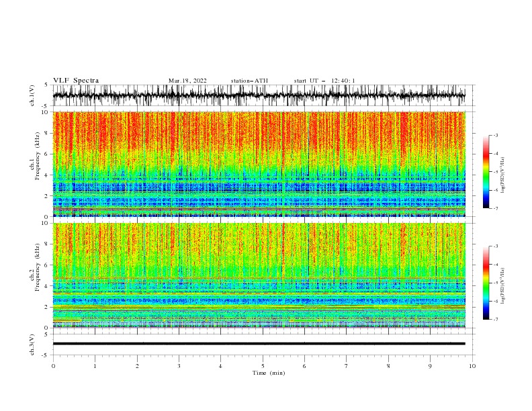The image size is (532, 411).
Task: Click the 'ch.3(V)' axis label
Action: [32, 345]
